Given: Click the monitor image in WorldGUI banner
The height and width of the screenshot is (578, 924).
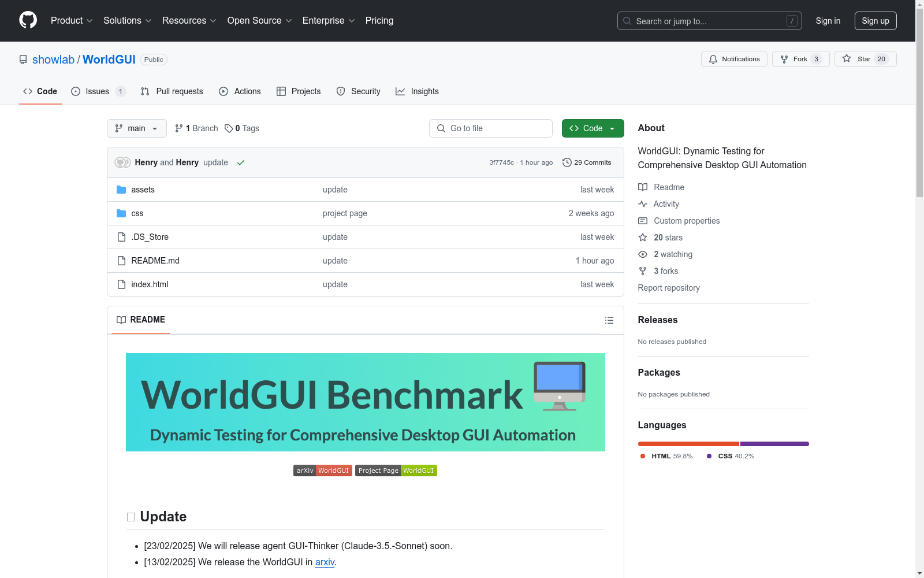Looking at the screenshot, I should point(560,386).
